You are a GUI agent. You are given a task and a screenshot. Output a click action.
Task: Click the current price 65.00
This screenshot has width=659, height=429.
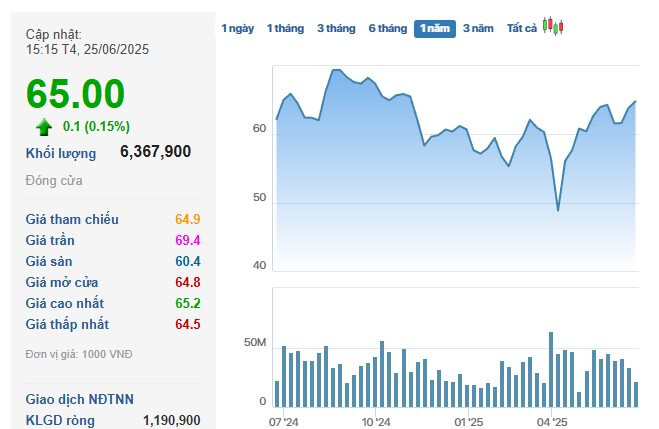point(76,94)
